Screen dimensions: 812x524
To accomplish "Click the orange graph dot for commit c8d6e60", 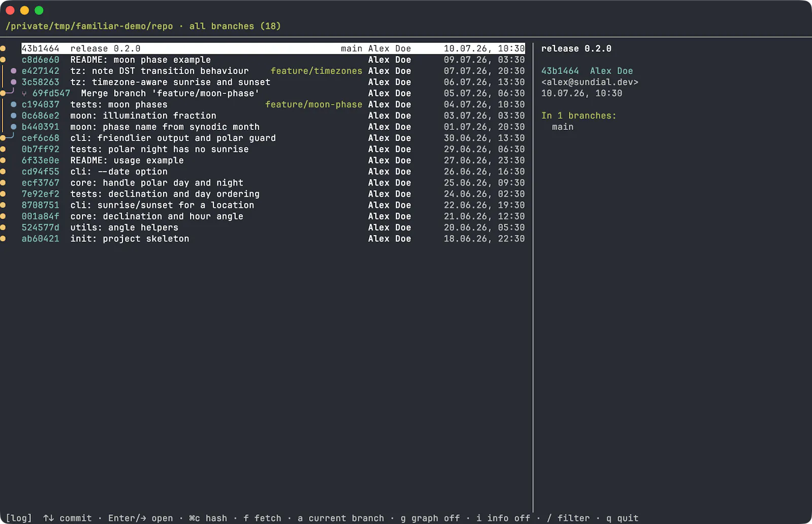I will [x=3, y=60].
